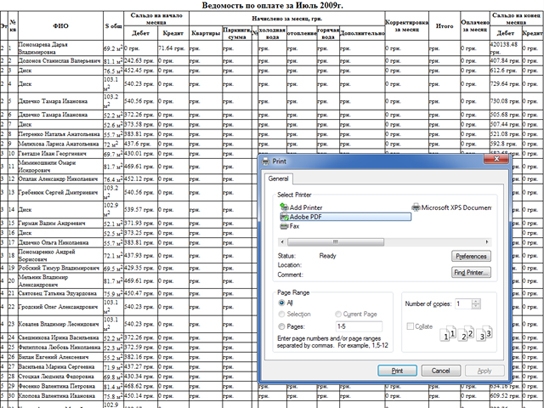Select the Add Printer icon
The image size is (544, 408).
click(x=284, y=207)
